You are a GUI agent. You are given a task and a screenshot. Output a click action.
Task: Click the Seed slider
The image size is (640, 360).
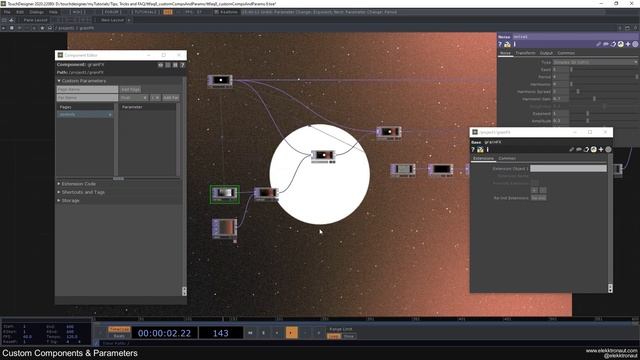click(x=603, y=70)
